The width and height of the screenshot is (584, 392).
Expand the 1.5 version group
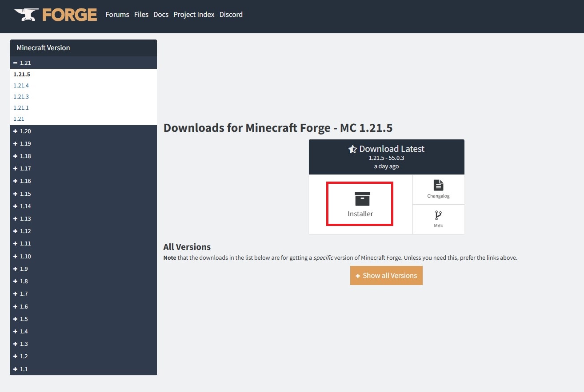84,319
